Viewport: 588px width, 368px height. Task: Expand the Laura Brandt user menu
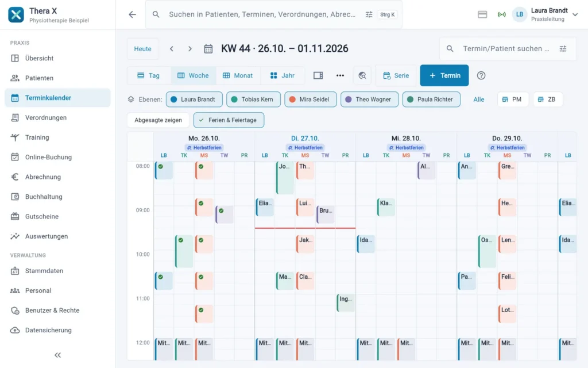pyautogui.click(x=575, y=14)
